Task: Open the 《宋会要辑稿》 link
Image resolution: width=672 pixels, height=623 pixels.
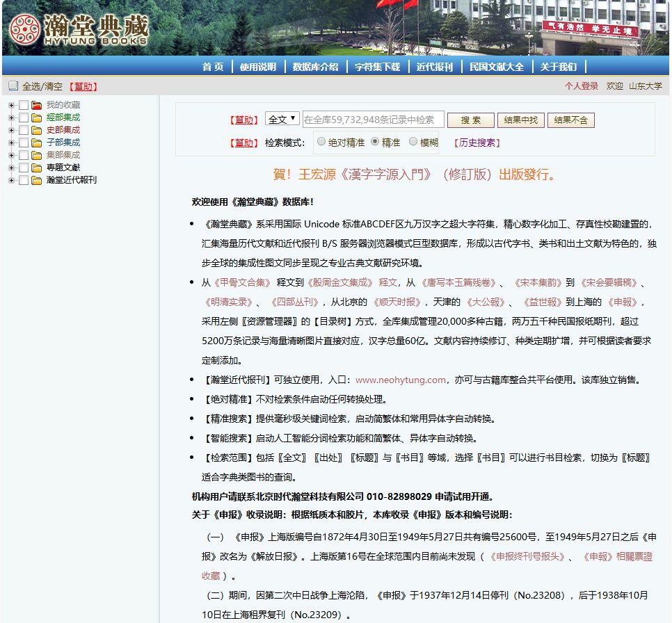Action: (609, 283)
